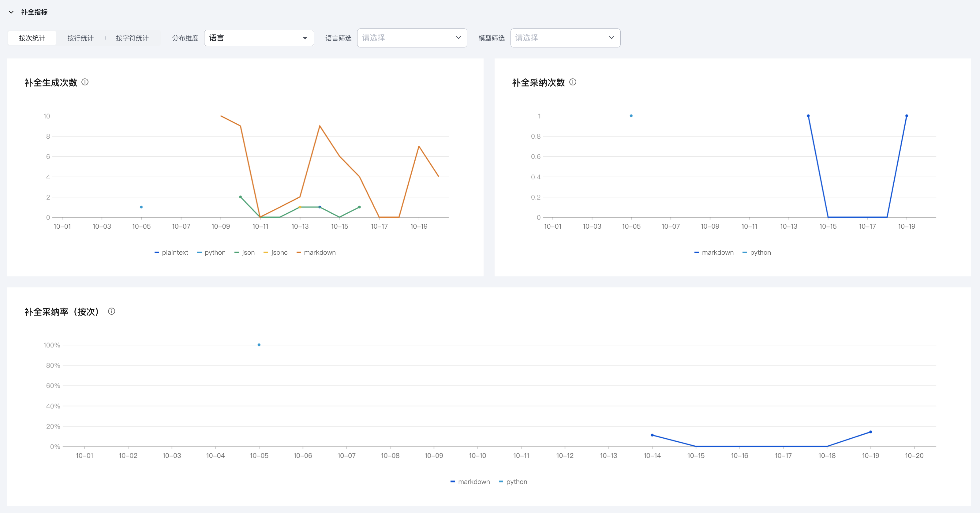
Task: Click python data point at 10-05 in 补全生成次数
Action: point(141,207)
